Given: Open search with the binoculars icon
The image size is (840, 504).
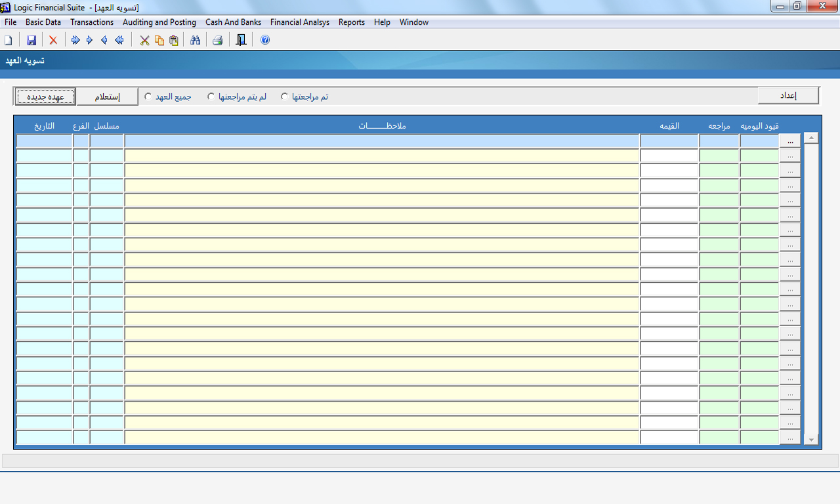Looking at the screenshot, I should click(195, 41).
